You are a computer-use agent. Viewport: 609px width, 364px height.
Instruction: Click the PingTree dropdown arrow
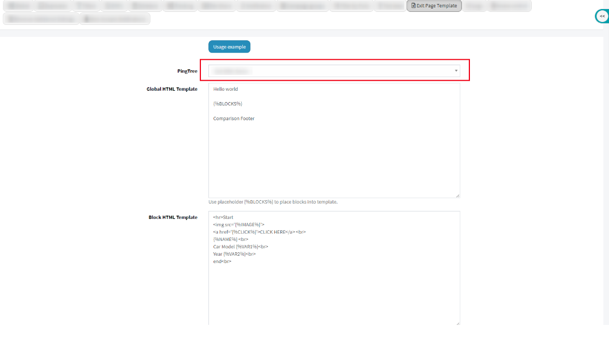(x=456, y=71)
